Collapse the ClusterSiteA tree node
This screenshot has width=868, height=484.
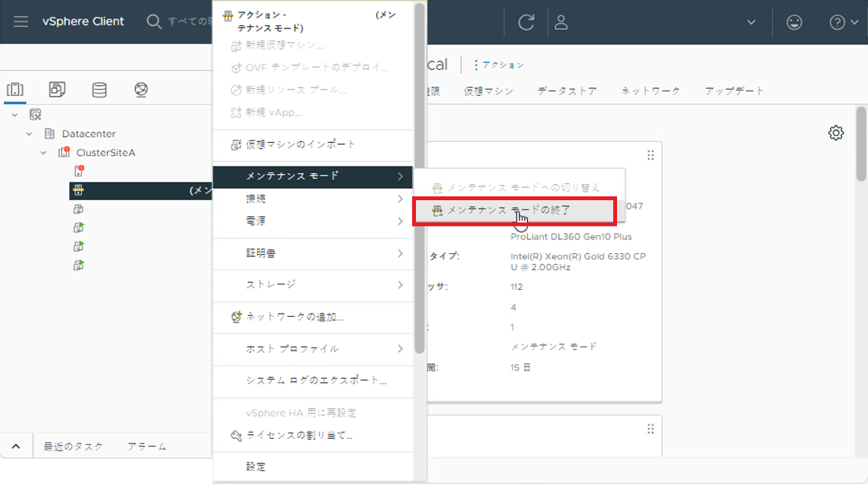coord(44,153)
